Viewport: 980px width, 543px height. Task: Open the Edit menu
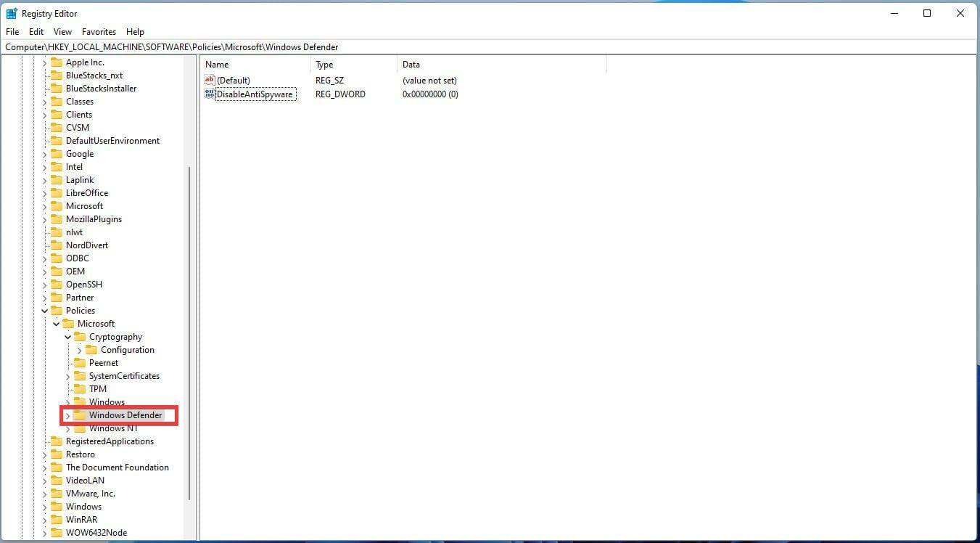click(36, 32)
